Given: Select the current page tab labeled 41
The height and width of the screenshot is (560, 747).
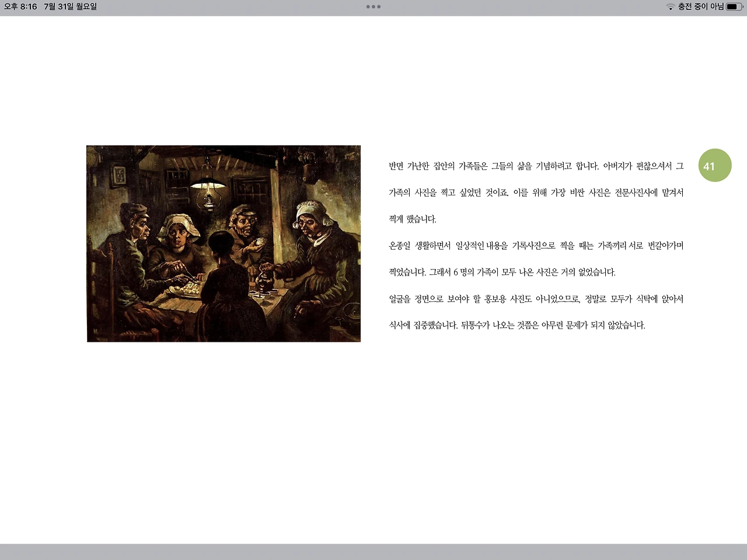Looking at the screenshot, I should point(715,165).
